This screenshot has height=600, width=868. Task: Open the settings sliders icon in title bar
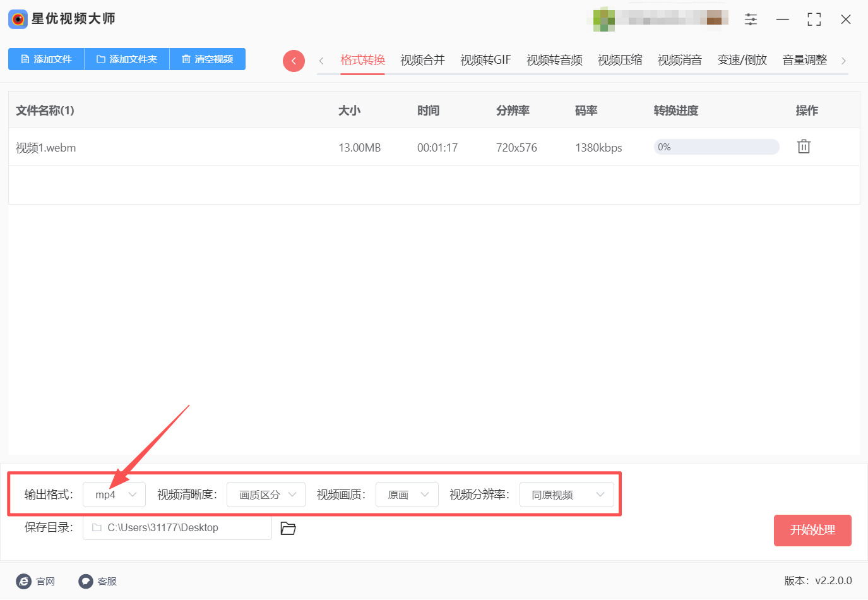tap(751, 20)
